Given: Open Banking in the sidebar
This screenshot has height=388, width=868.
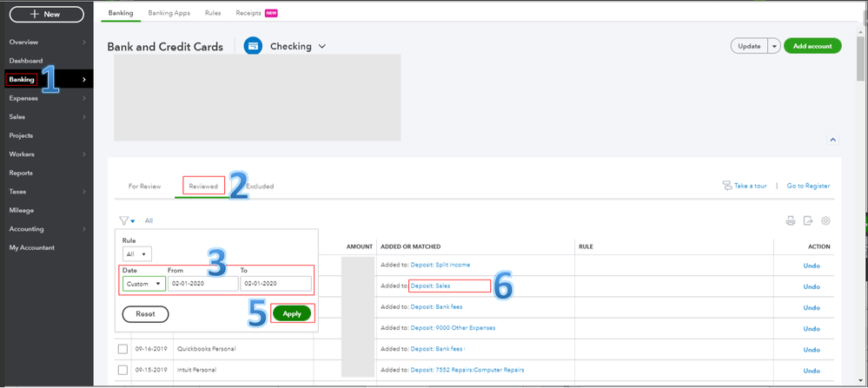Looking at the screenshot, I should click(22, 80).
